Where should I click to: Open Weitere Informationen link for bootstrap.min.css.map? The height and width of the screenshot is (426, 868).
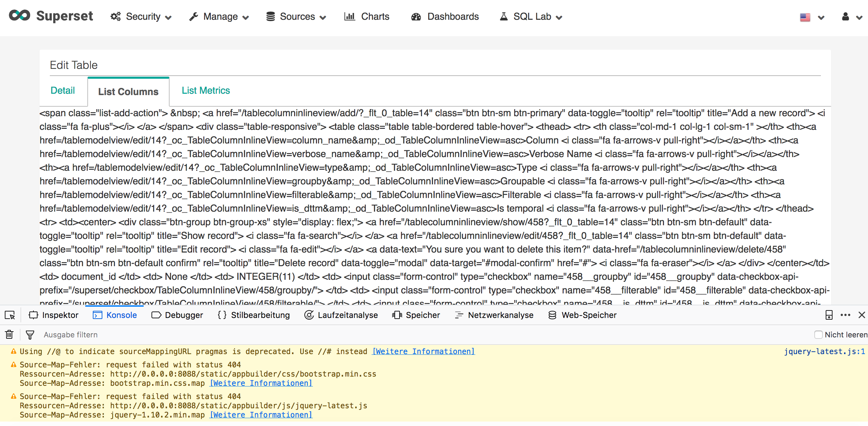(261, 383)
